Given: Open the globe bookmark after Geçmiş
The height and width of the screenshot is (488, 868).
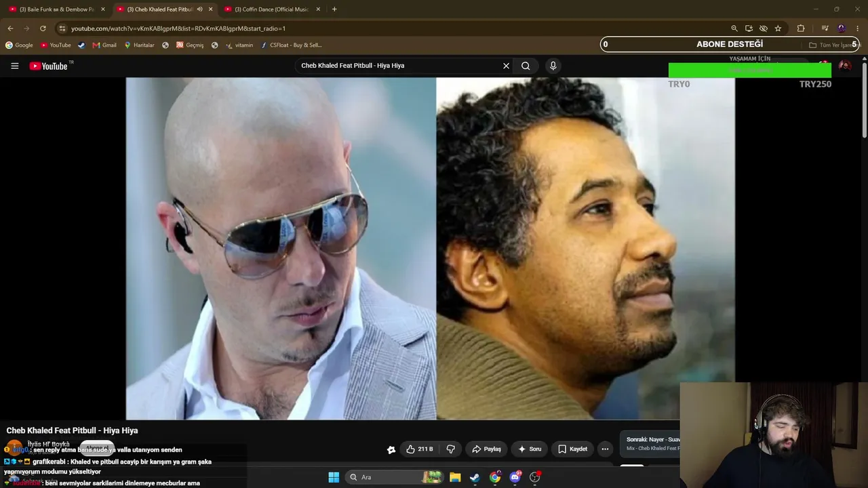Looking at the screenshot, I should [215, 45].
